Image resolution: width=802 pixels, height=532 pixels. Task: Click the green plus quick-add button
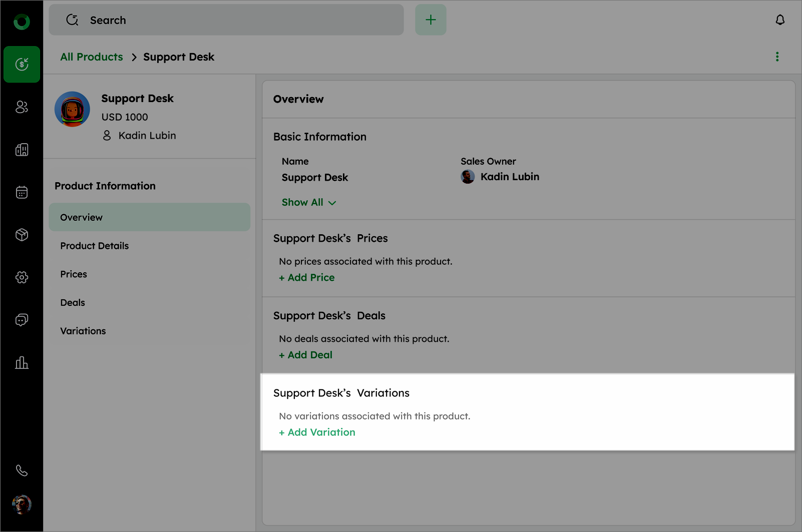(x=431, y=20)
